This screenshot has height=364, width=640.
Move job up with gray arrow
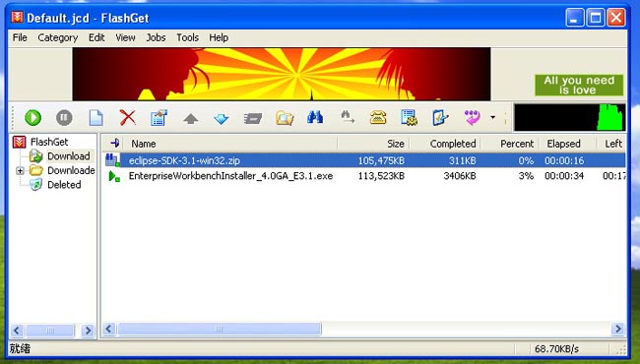pos(191,119)
